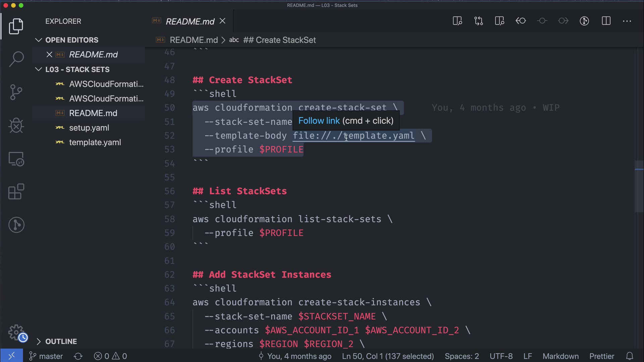This screenshot has height=362, width=644.
Task: Split the editor right
Action: coord(606,21)
